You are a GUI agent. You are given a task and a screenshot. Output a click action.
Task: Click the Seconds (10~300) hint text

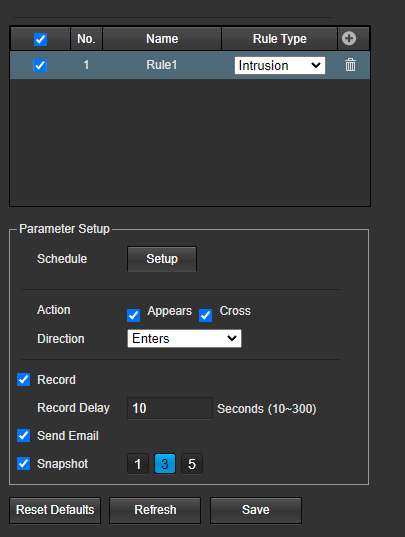pyautogui.click(x=267, y=409)
